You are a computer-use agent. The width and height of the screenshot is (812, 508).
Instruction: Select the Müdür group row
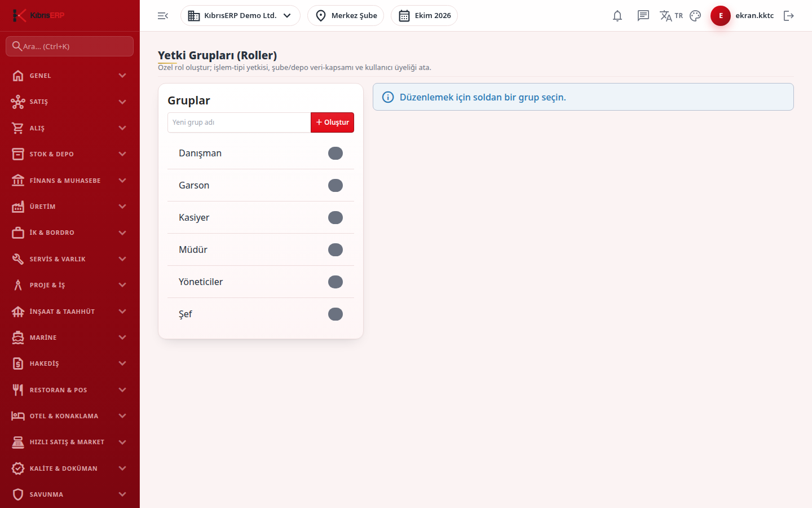(261, 249)
